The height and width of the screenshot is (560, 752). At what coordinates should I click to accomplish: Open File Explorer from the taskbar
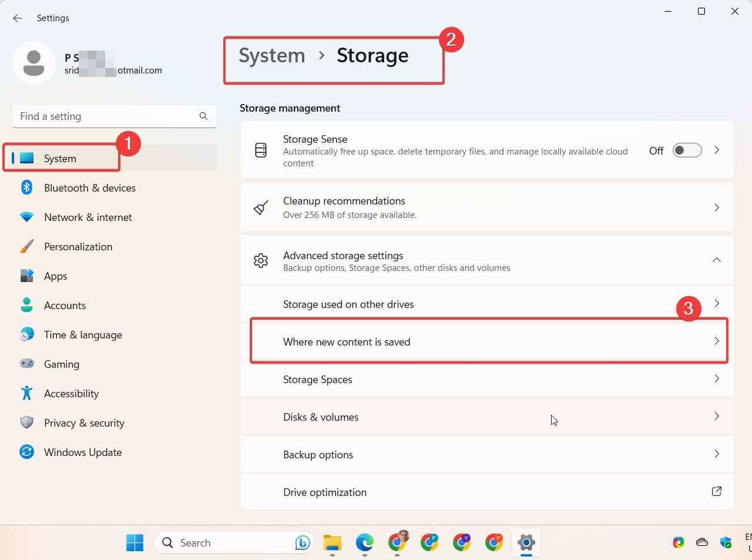coord(333,542)
